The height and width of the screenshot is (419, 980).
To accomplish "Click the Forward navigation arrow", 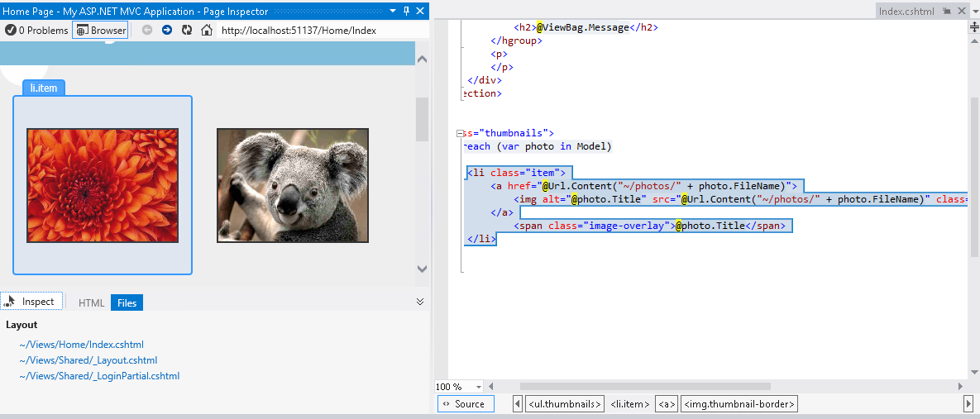I will coord(167,31).
